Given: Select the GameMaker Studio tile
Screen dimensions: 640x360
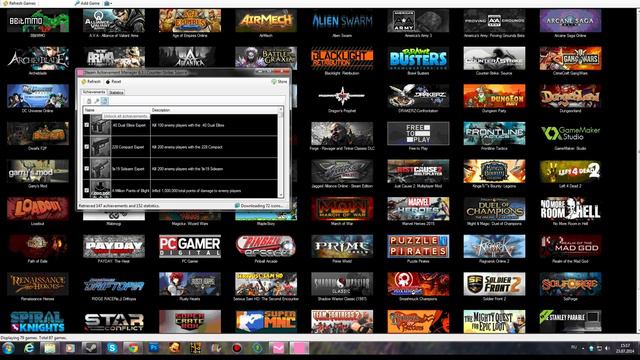Looking at the screenshot, I should pos(570,133).
